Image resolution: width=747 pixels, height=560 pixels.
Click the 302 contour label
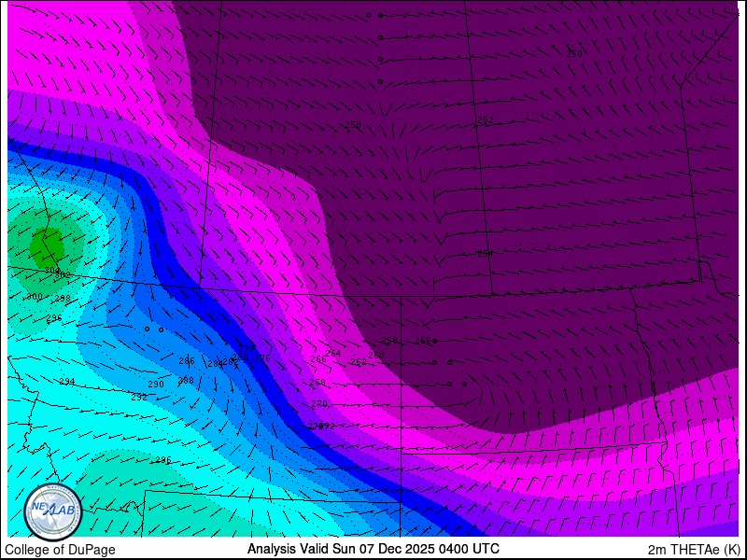click(x=63, y=274)
